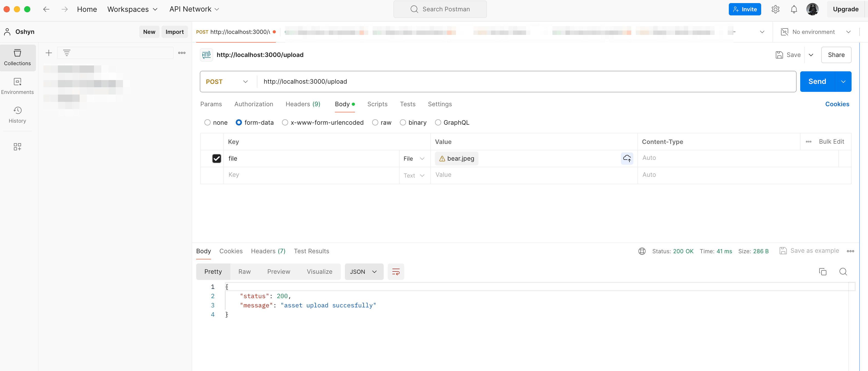This screenshot has height=371, width=868.
Task: Open the collections more options ellipsis
Action: coord(182,53)
